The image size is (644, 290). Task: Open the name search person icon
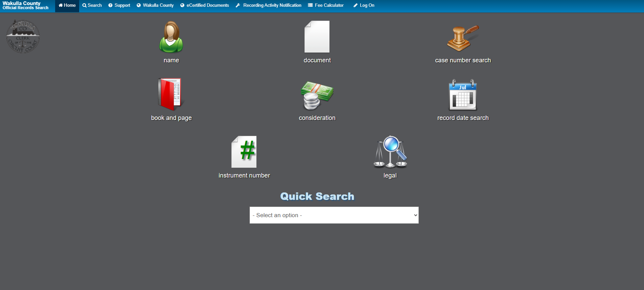pos(171,37)
